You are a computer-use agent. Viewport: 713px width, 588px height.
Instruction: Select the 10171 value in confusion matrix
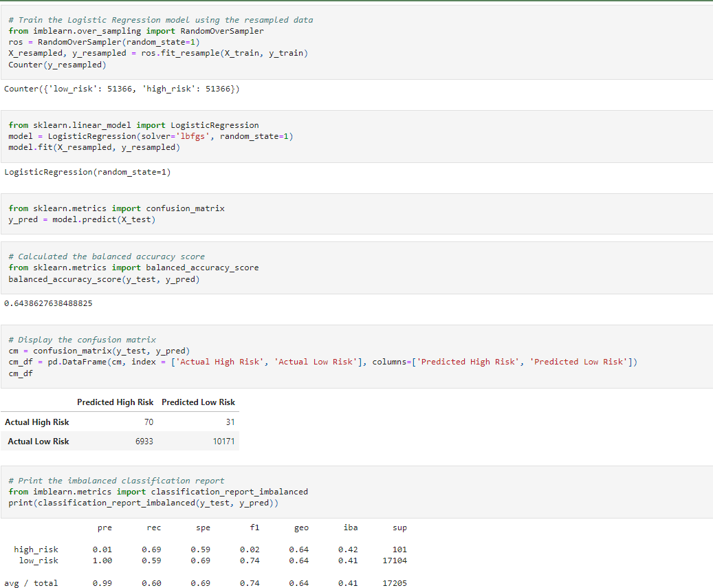223,442
